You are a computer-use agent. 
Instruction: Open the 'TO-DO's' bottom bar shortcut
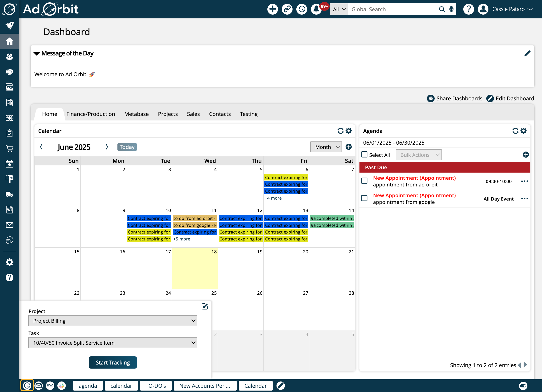coord(156,386)
